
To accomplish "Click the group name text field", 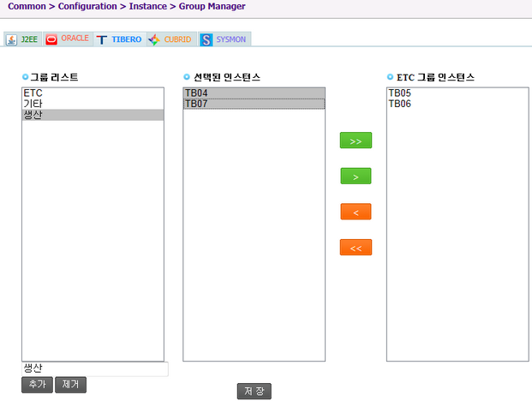I will [94, 368].
